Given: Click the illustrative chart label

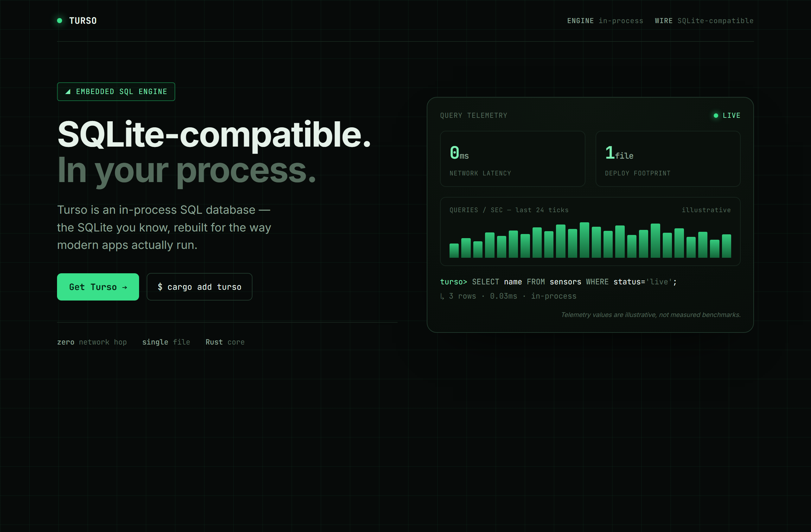Looking at the screenshot, I should (x=706, y=210).
